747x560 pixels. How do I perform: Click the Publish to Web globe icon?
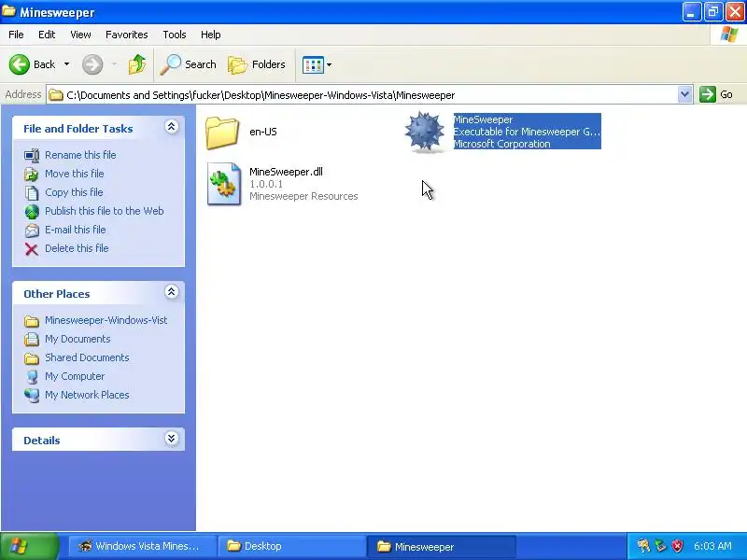[32, 212]
